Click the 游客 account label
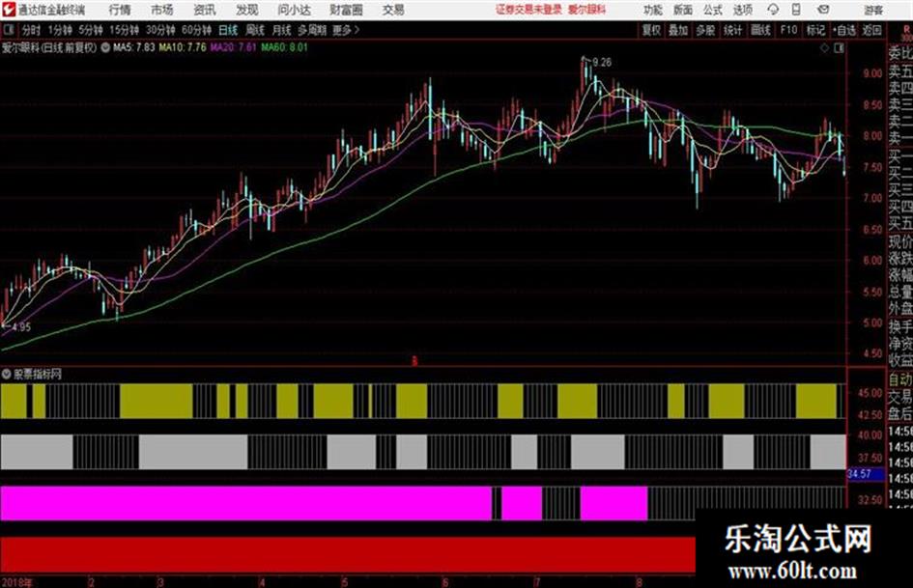 pyautogui.click(x=873, y=10)
